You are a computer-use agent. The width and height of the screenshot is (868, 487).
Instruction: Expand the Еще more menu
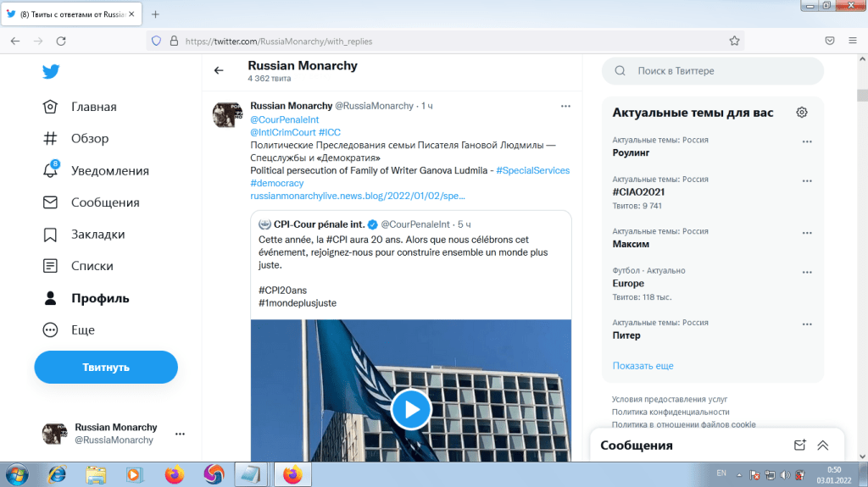tap(69, 329)
